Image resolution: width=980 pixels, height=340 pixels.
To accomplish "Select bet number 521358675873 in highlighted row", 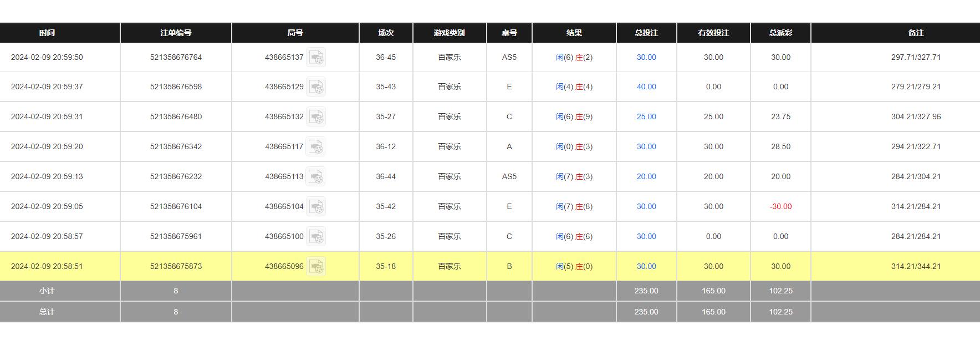I will click(x=176, y=267).
